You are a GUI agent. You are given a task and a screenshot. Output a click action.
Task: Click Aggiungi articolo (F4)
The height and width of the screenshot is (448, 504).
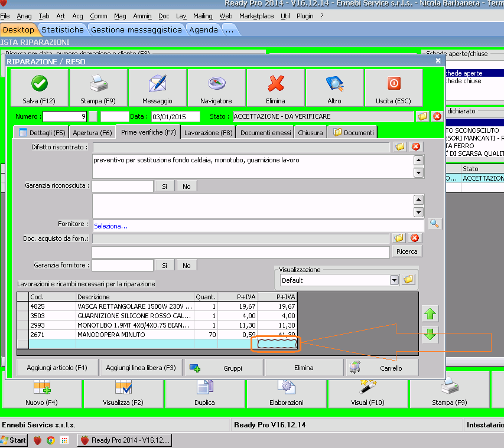[57, 368]
